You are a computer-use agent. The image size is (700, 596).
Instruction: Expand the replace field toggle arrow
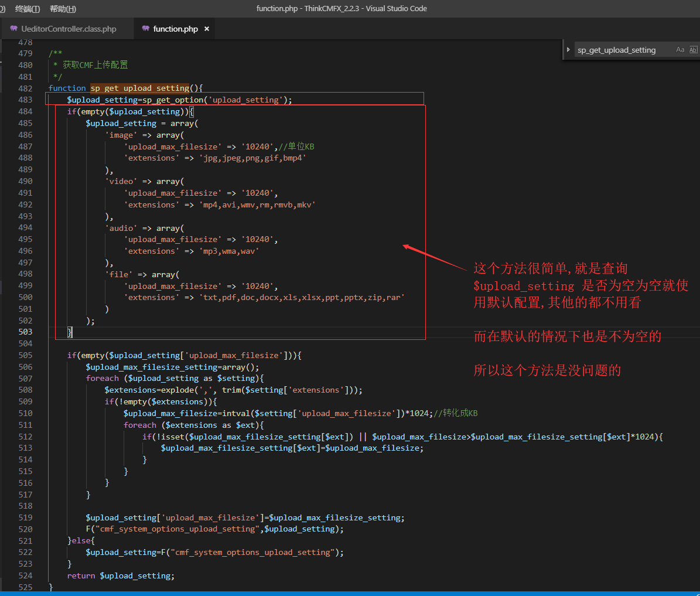click(x=568, y=50)
